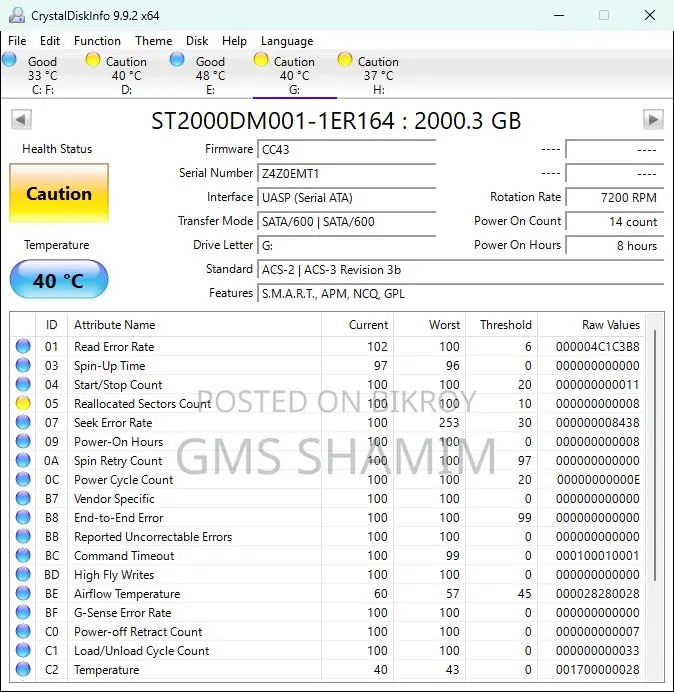Viewport: 674px width, 692px height.
Task: Open the Theme menu
Action: (154, 41)
